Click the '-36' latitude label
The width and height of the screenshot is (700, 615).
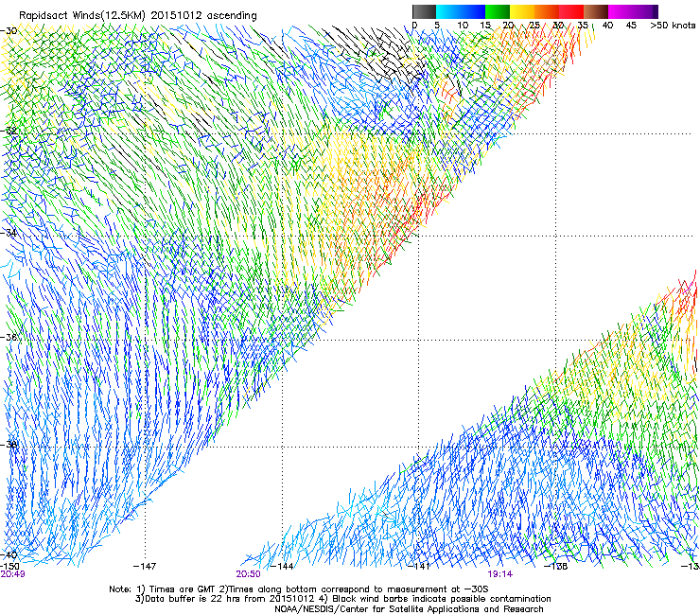[x=9, y=337]
